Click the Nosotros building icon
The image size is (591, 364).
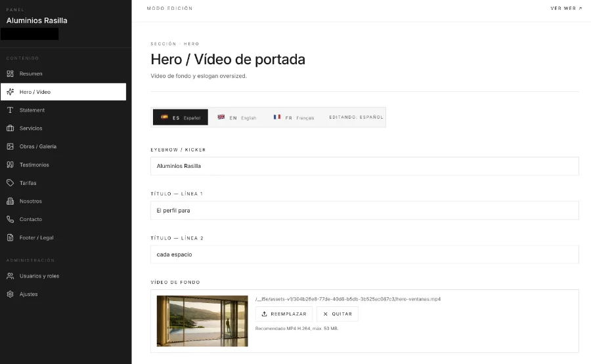click(10, 201)
